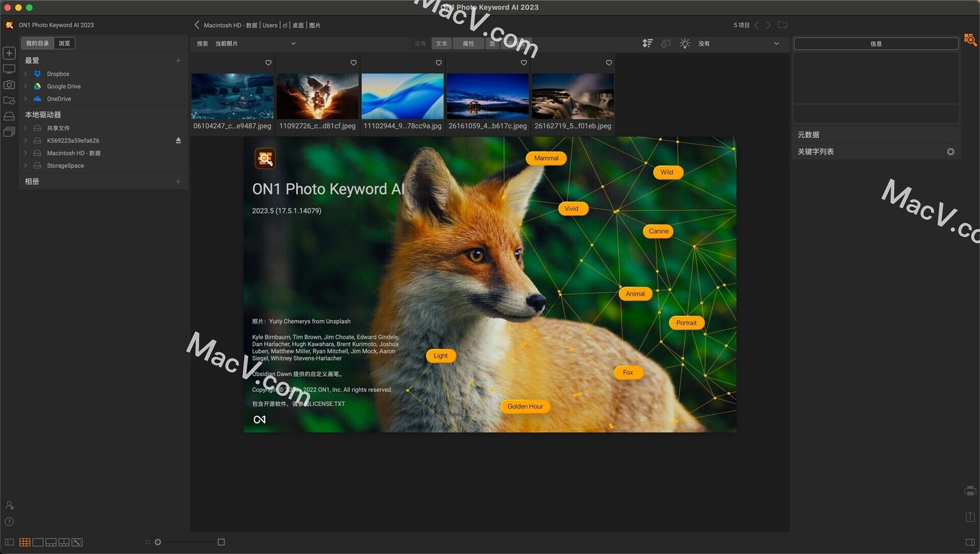Expand the 共享文件 drive
Screen dimensions: 980x554
26,128
